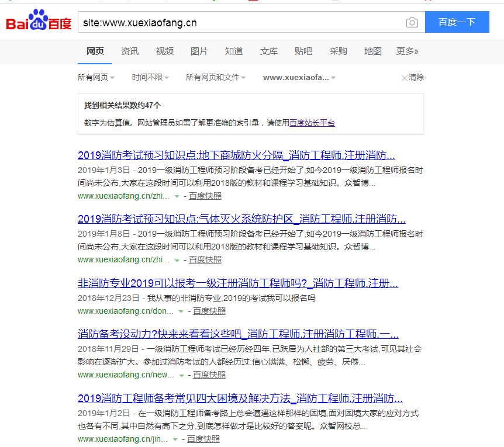The image size is (504, 447).
Task: Switch to the 视频 tab
Action: tap(164, 51)
